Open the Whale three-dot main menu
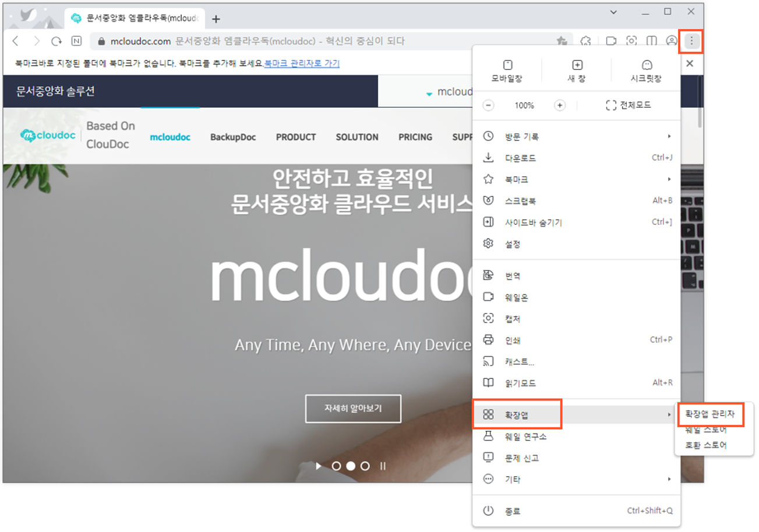Viewport: 759px width, 532px height. pyautogui.click(x=691, y=41)
